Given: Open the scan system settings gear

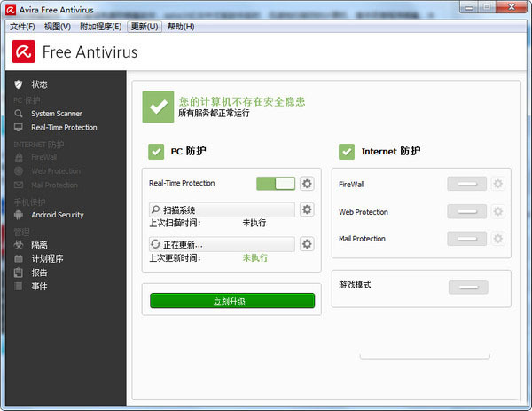Looking at the screenshot, I should point(307,210).
